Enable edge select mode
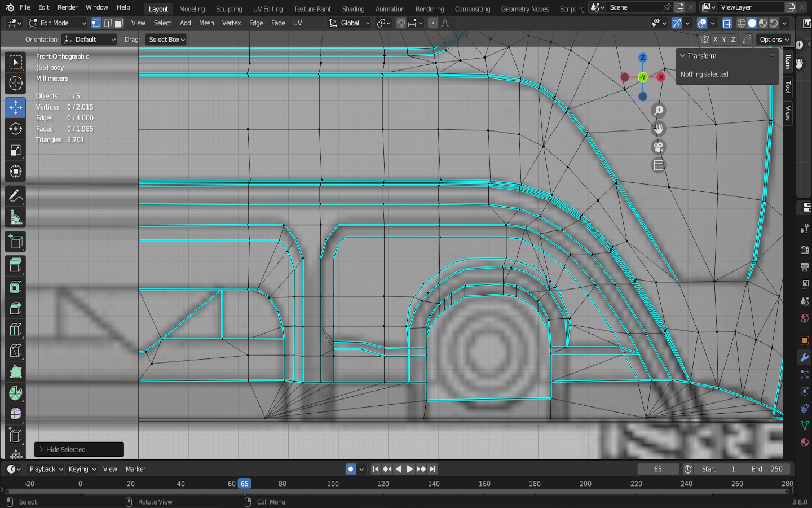812x508 pixels. tap(108, 23)
